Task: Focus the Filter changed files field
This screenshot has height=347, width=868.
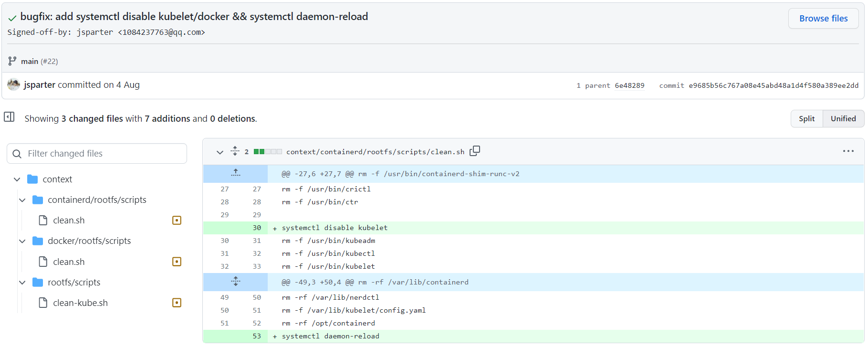Action: pyautogui.click(x=97, y=154)
